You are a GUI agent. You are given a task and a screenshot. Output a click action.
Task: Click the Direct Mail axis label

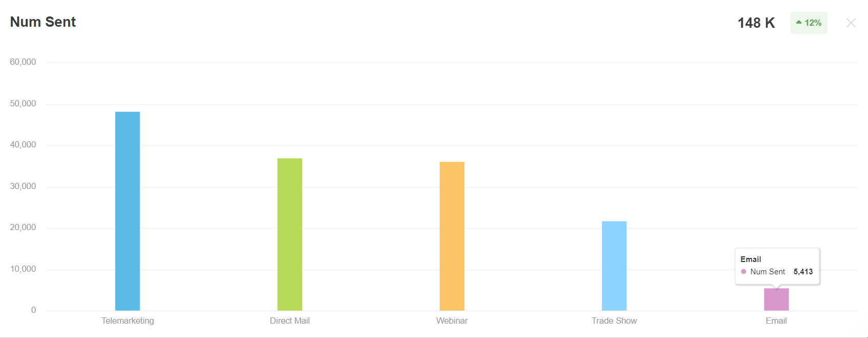coord(290,321)
